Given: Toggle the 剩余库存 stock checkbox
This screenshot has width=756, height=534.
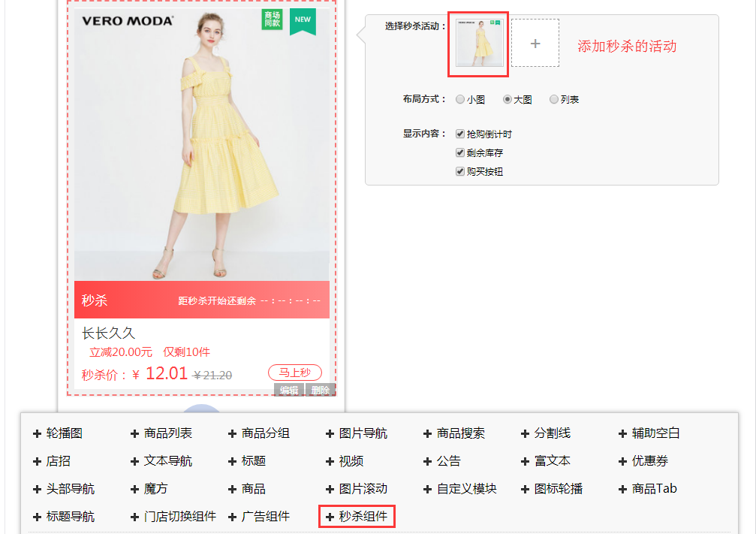Looking at the screenshot, I should click(x=460, y=152).
